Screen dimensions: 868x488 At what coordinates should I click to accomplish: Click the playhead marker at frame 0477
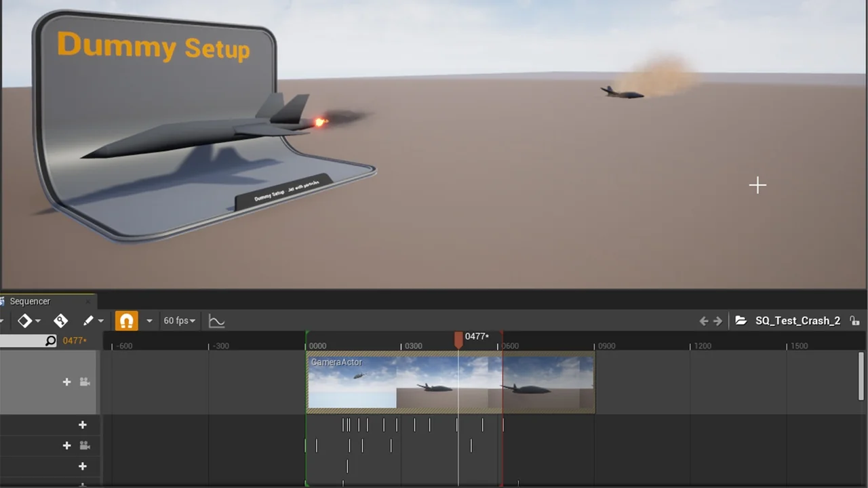458,338
